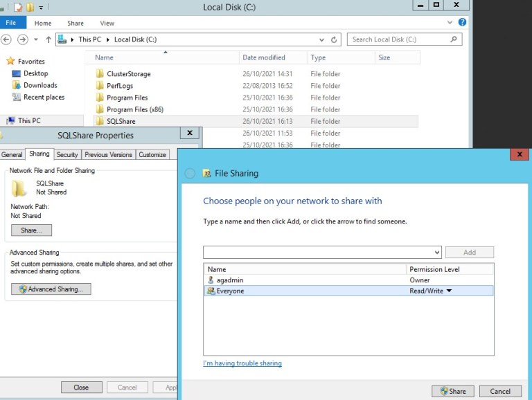Go up one folder level arrow
This screenshot has height=400, width=532.
(x=48, y=39)
